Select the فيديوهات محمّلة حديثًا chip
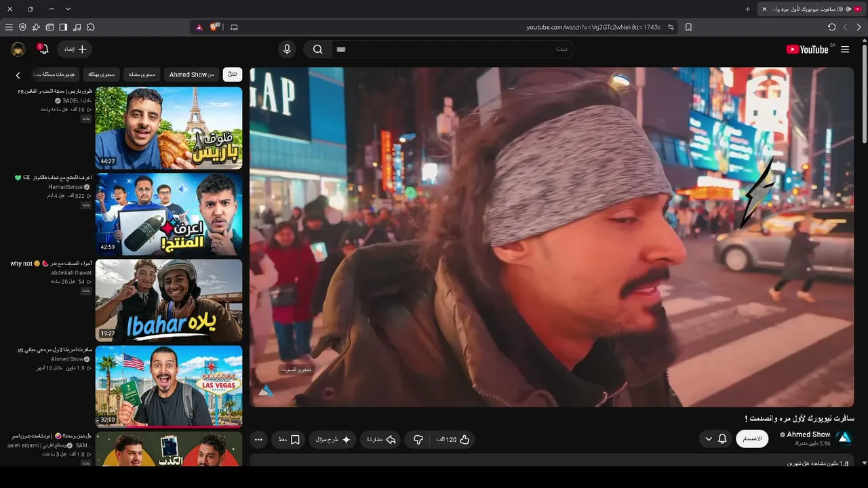The width and height of the screenshot is (868, 488). (56, 75)
